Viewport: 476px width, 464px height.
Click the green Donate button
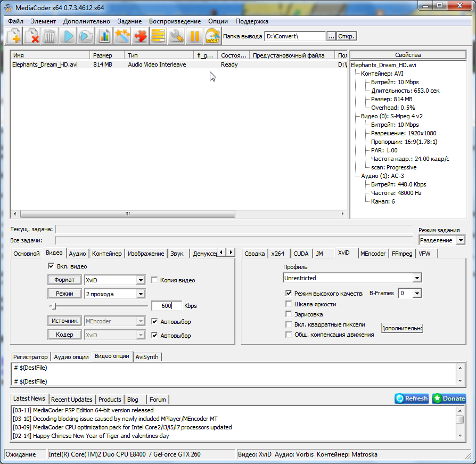pyautogui.click(x=449, y=398)
